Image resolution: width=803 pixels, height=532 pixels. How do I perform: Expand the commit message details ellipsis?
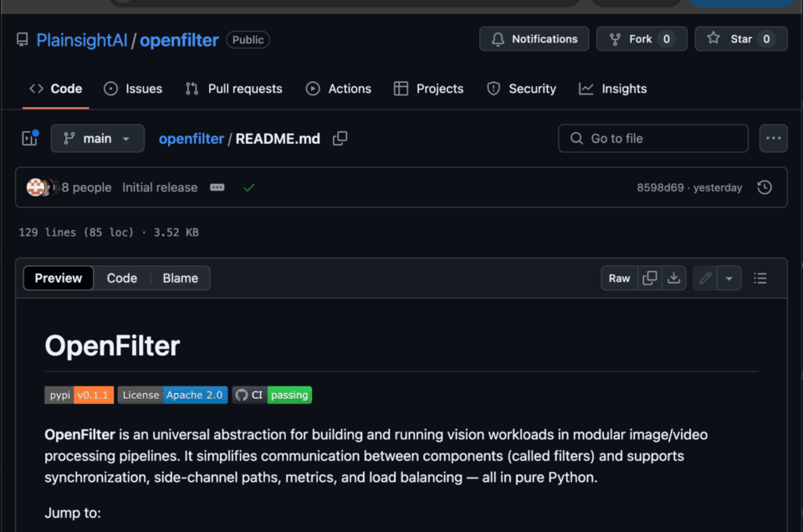[x=217, y=187]
